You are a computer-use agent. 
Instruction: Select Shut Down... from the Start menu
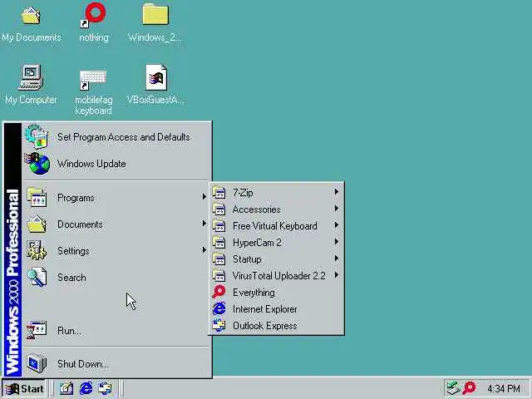(x=116, y=363)
